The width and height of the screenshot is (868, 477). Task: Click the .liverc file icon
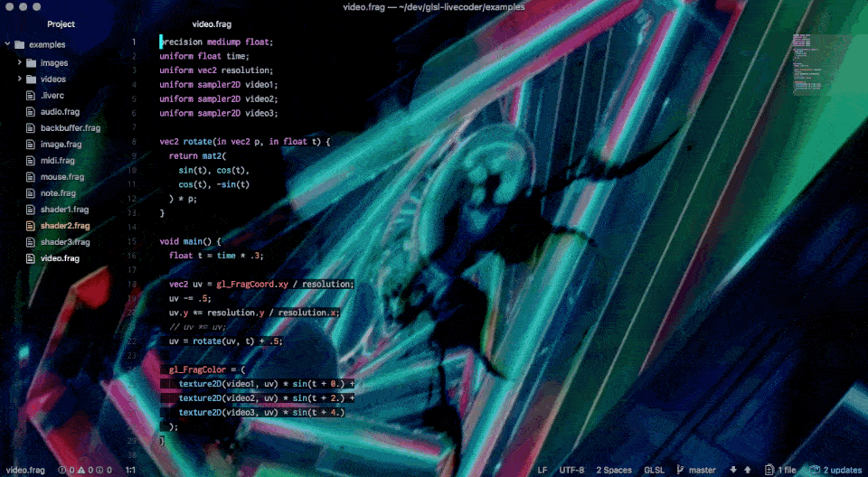[31, 95]
